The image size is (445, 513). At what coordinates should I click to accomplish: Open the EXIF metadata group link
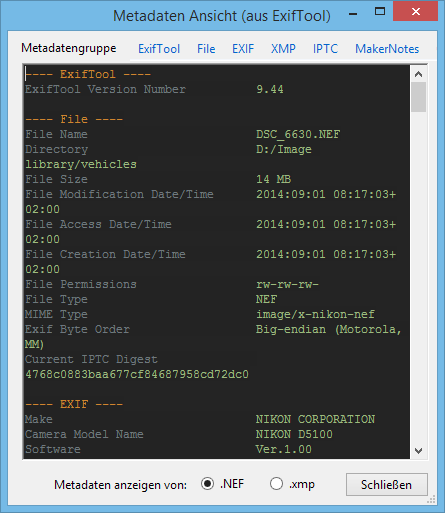tap(243, 49)
